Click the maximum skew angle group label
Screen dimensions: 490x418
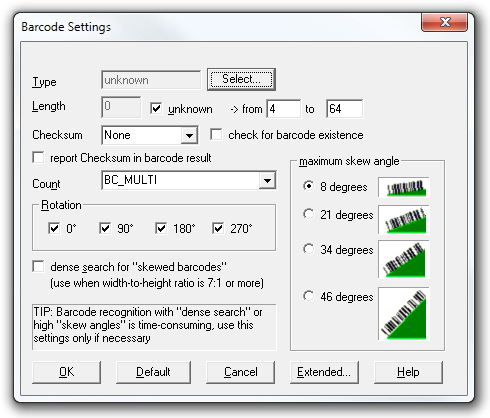pyautogui.click(x=349, y=161)
